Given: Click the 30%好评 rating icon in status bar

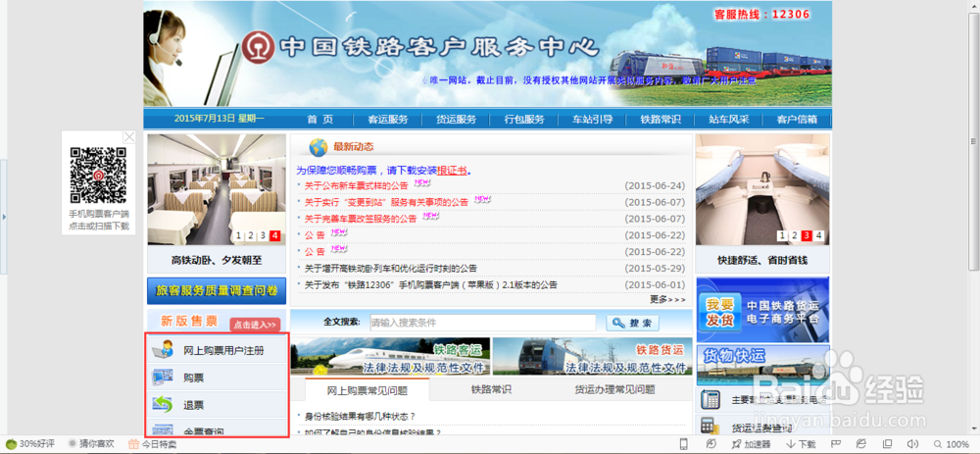Looking at the screenshot, I should point(12,443).
